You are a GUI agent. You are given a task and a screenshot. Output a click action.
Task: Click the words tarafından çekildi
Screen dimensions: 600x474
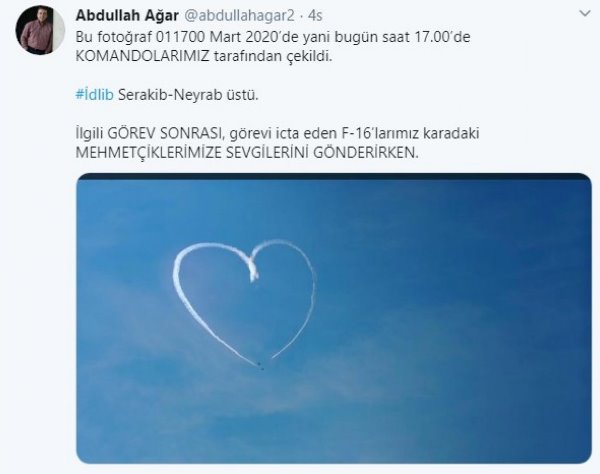click(x=273, y=56)
